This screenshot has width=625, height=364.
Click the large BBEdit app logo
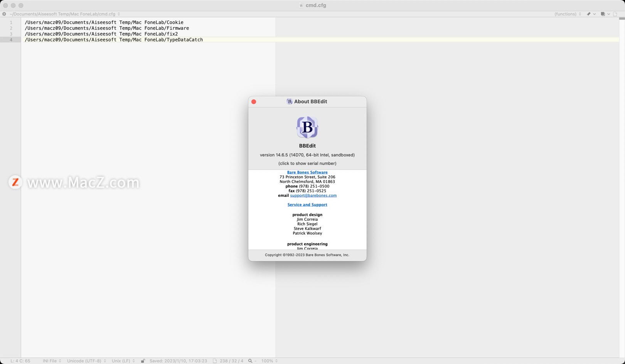tap(307, 127)
